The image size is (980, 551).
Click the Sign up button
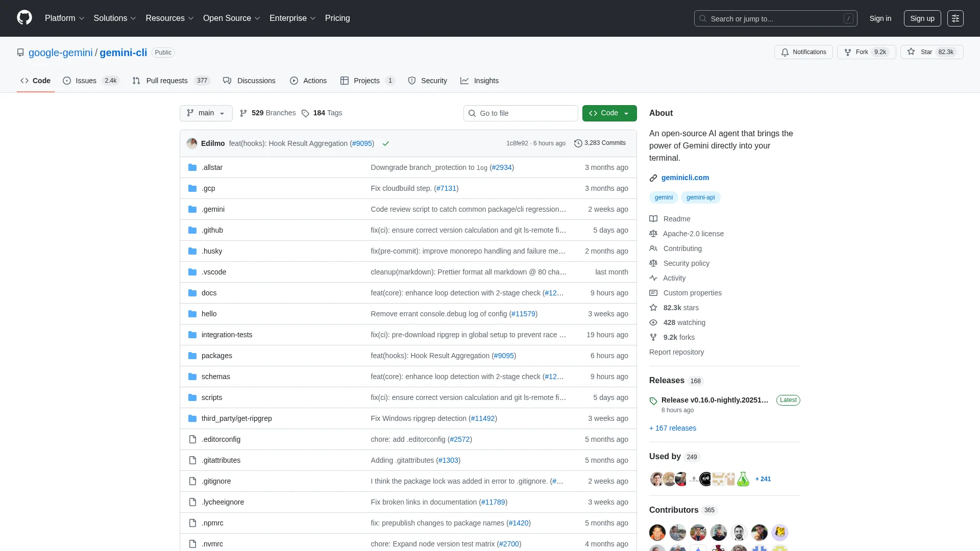pos(922,18)
